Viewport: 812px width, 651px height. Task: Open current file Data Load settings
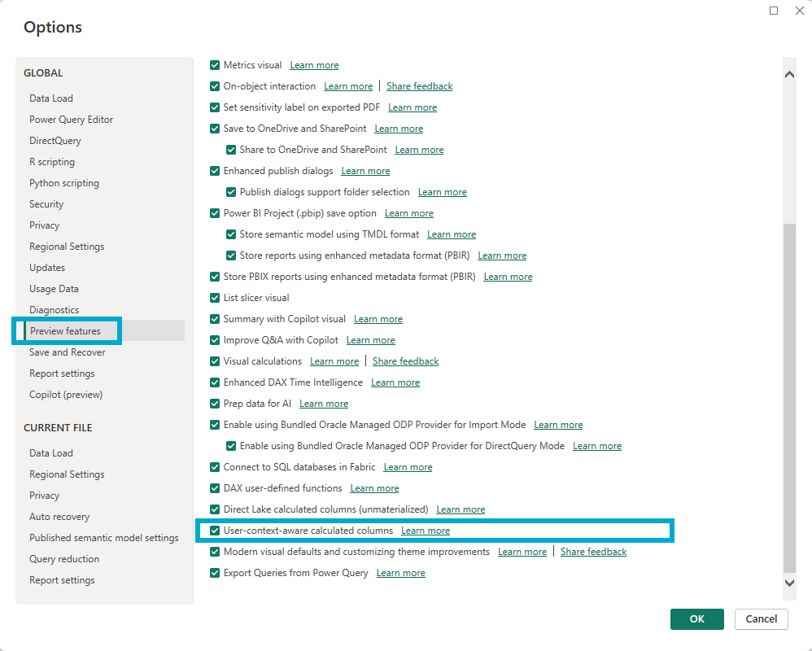pyautogui.click(x=51, y=453)
